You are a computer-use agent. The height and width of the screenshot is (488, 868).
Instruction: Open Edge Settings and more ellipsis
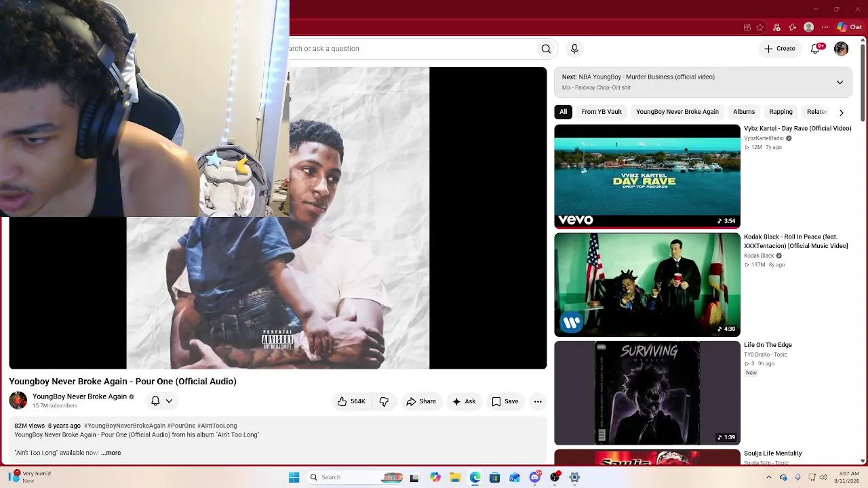pos(825,27)
